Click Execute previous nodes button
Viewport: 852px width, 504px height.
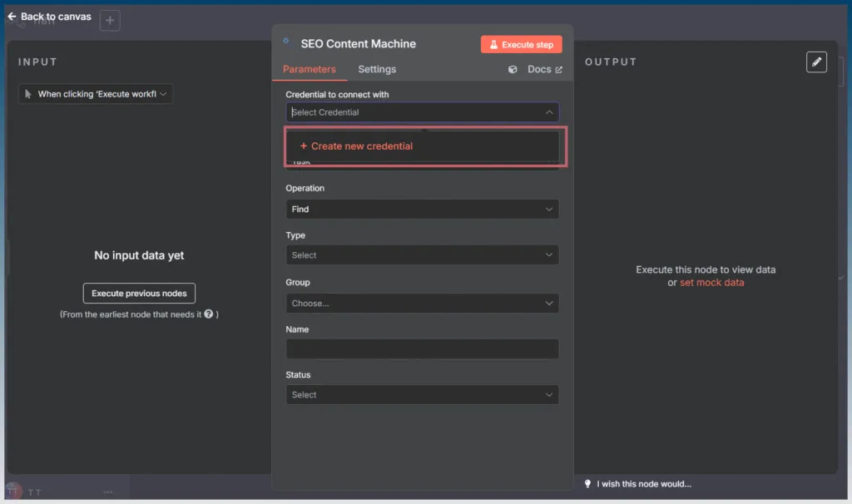click(139, 294)
